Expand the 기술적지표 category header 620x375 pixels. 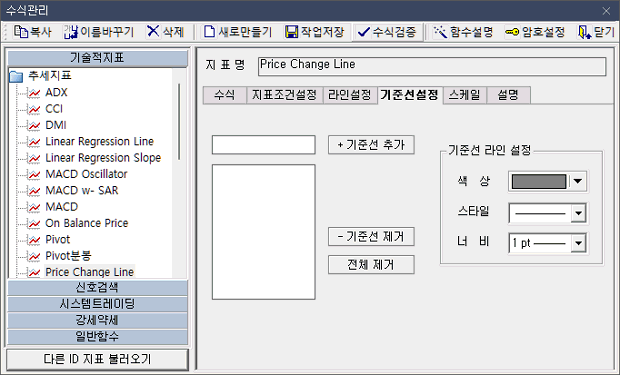point(97,58)
